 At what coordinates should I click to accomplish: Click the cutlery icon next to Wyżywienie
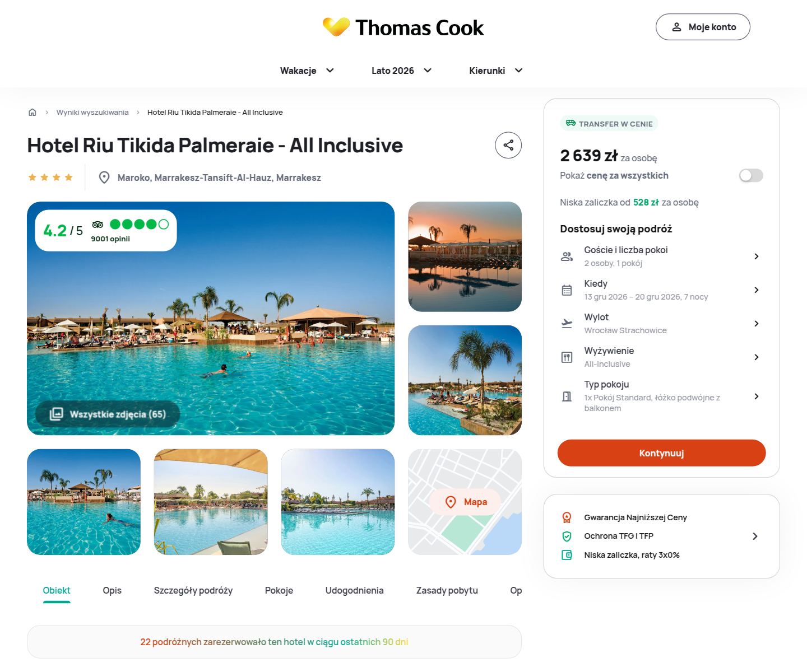[567, 357]
